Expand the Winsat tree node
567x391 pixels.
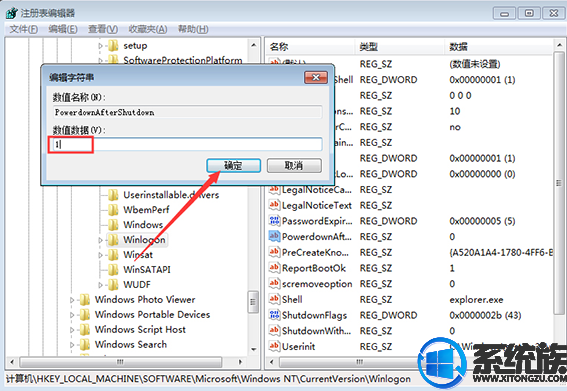point(101,255)
